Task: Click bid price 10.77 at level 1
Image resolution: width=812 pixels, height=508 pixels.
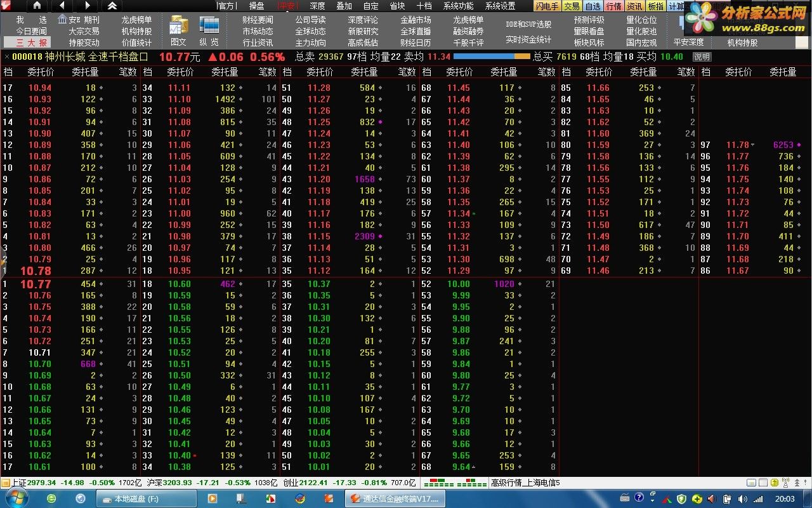Action: coord(36,284)
